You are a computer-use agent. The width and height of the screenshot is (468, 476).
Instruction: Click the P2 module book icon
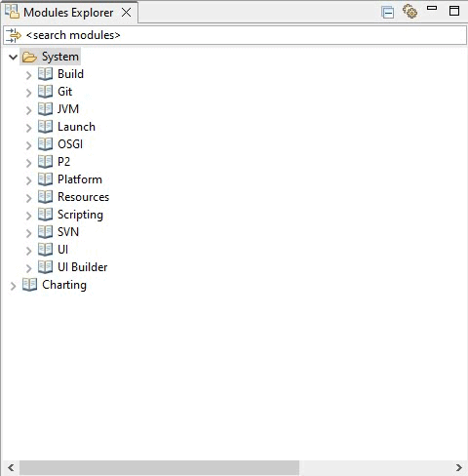point(45,162)
